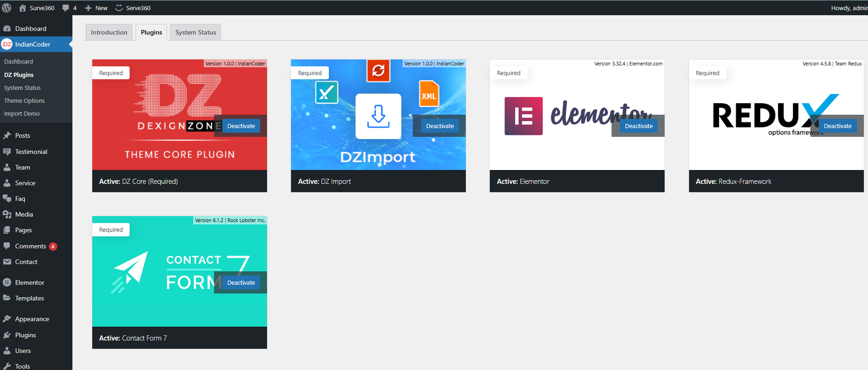Deactivate the Redux-Framework plugin
Screen dimensions: 868x370
point(838,126)
